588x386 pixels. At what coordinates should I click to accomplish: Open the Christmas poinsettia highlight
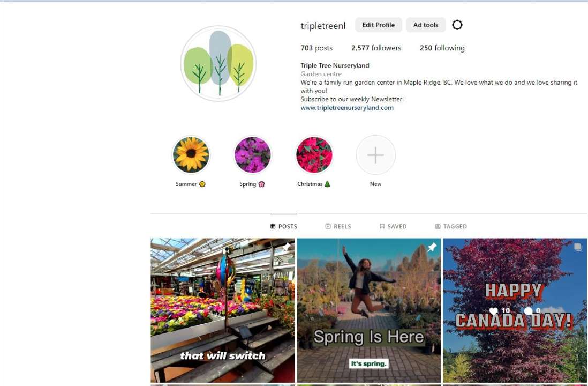(314, 155)
